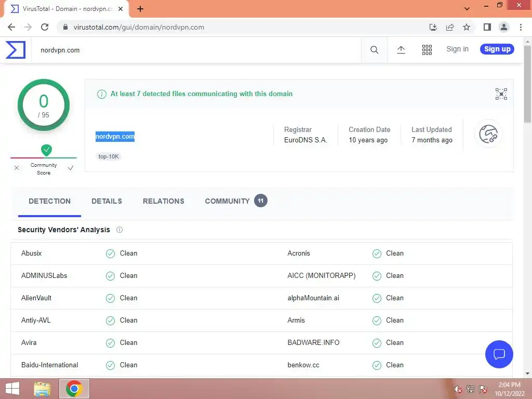Image resolution: width=532 pixels, height=399 pixels.
Task: Click the share page icon
Action: pyautogui.click(x=450, y=27)
